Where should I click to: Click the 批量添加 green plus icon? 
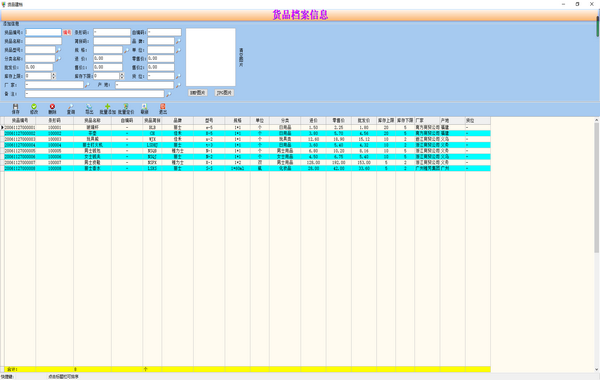(x=108, y=109)
